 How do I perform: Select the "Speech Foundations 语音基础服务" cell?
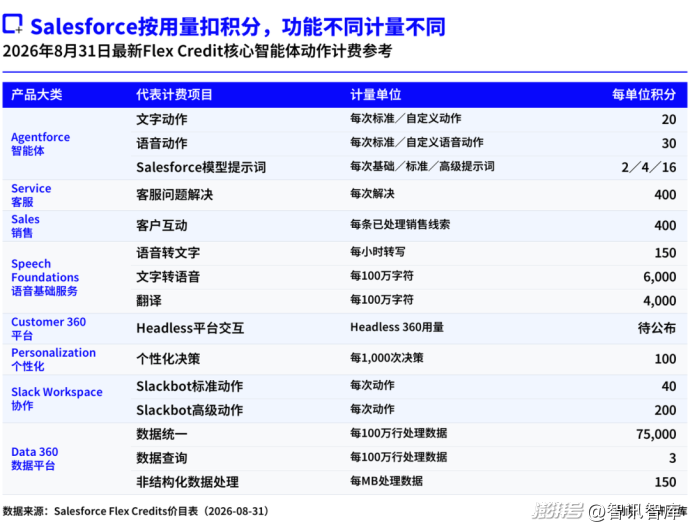point(45,277)
